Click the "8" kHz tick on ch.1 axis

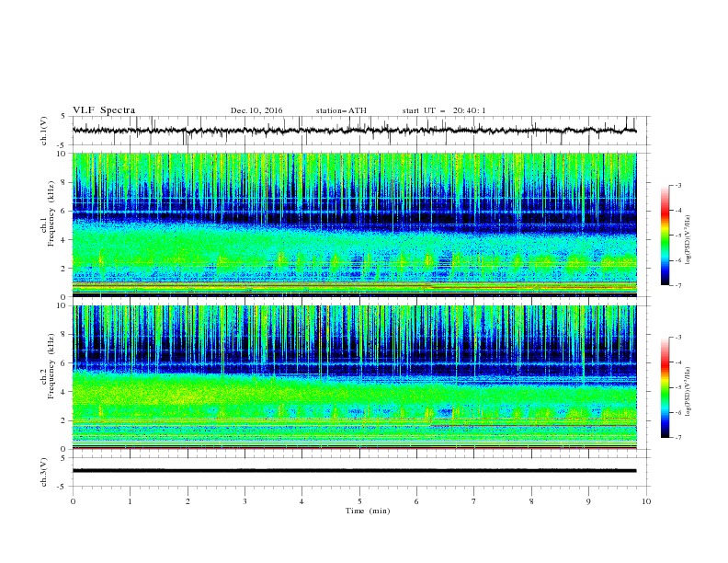point(65,182)
